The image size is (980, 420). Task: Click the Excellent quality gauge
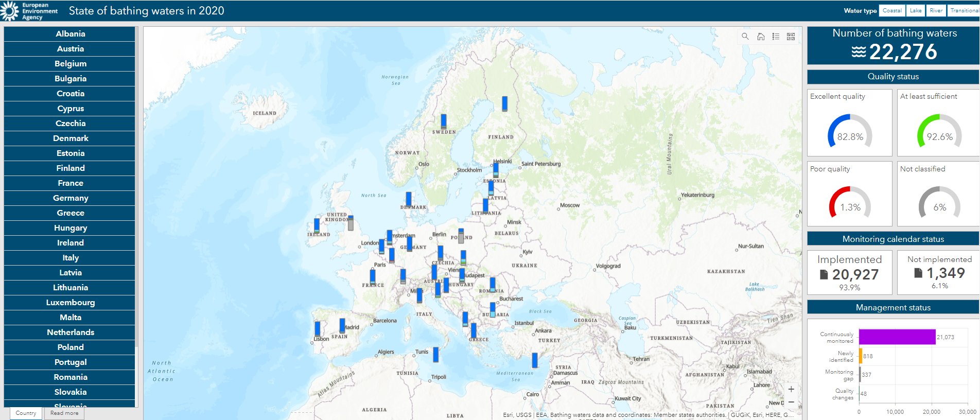click(x=850, y=132)
